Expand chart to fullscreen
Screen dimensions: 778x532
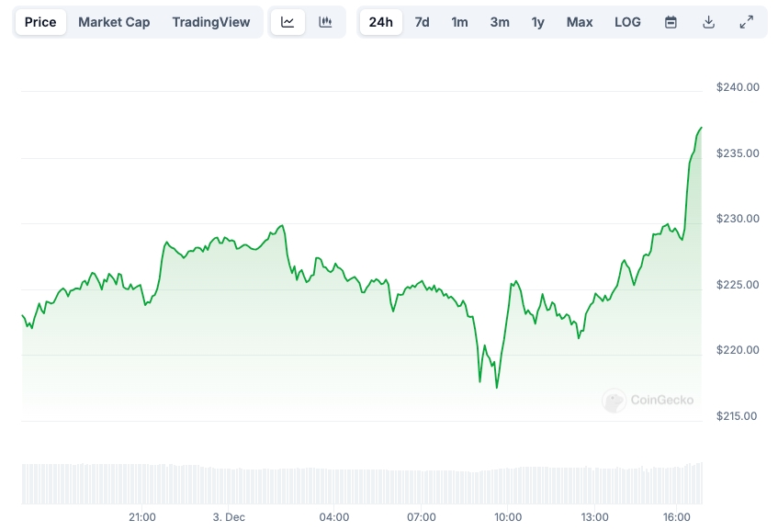tap(746, 22)
